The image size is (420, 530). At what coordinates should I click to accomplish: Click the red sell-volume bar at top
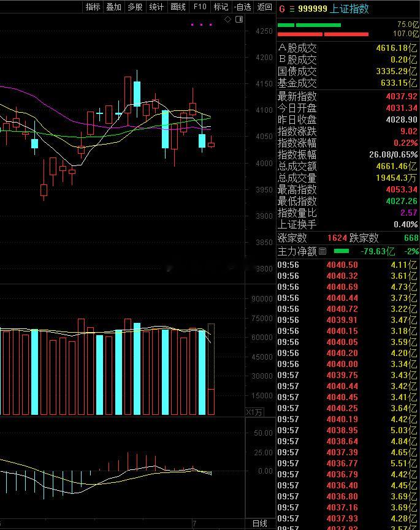[x=323, y=34]
